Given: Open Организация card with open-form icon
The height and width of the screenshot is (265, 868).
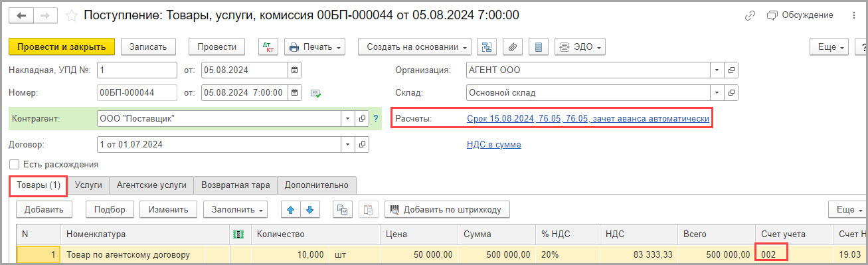Looking at the screenshot, I should pos(731,70).
